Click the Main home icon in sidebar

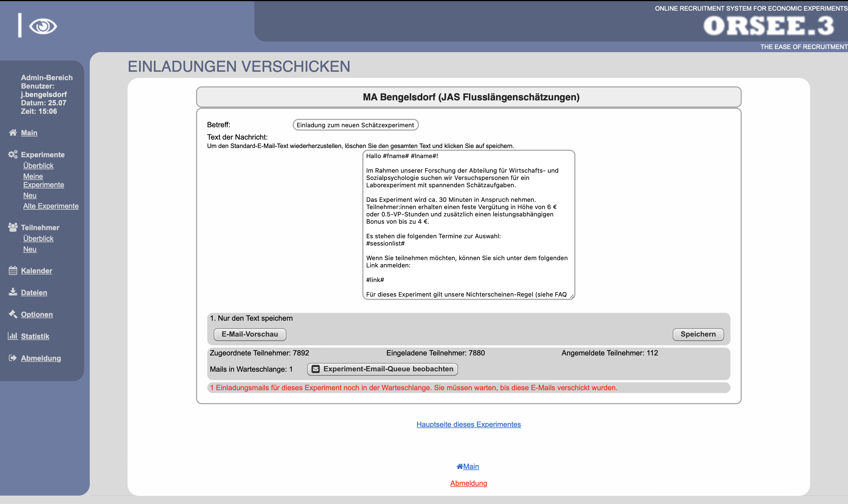tap(13, 133)
